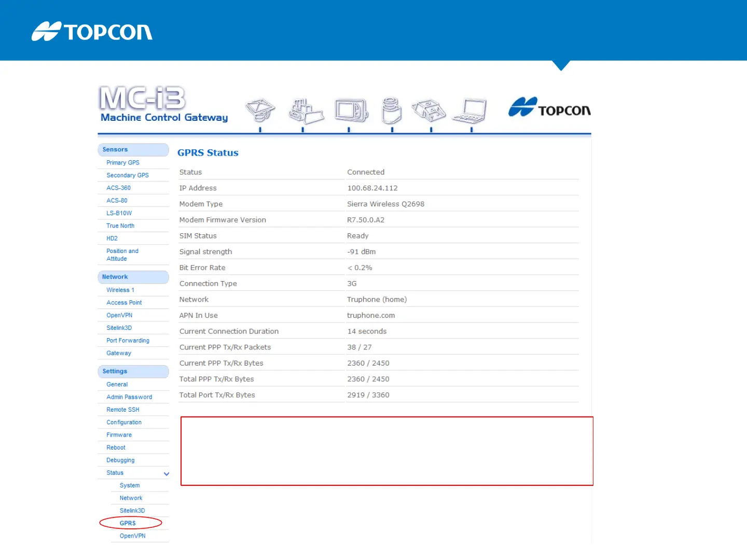This screenshot has height=560, width=747.
Task: Open the OpenVPN status sub-item
Action: coord(132,536)
